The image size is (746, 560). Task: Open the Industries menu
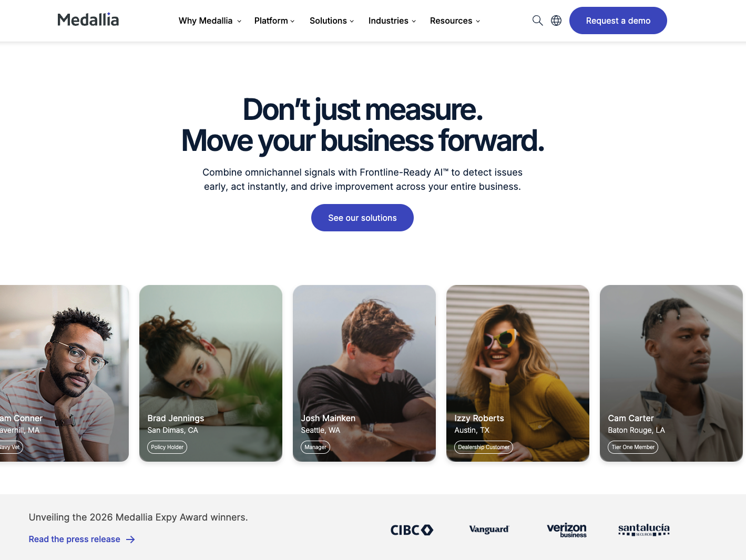click(x=392, y=21)
